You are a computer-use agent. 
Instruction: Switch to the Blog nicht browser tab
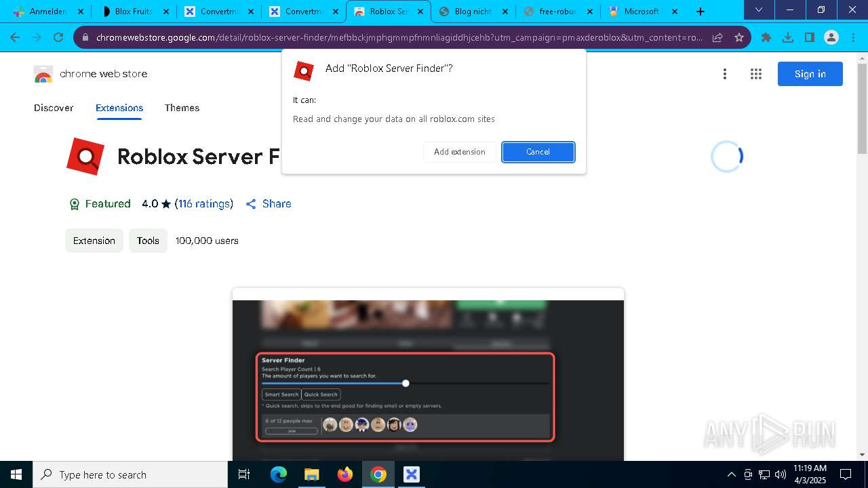(x=472, y=12)
